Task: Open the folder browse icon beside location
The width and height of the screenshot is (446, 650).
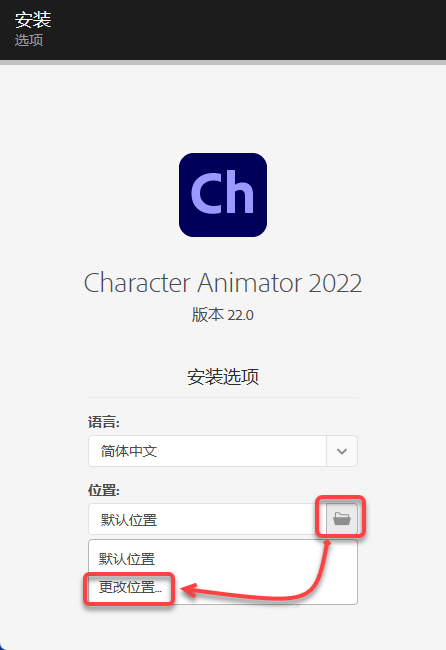Action: point(342,518)
